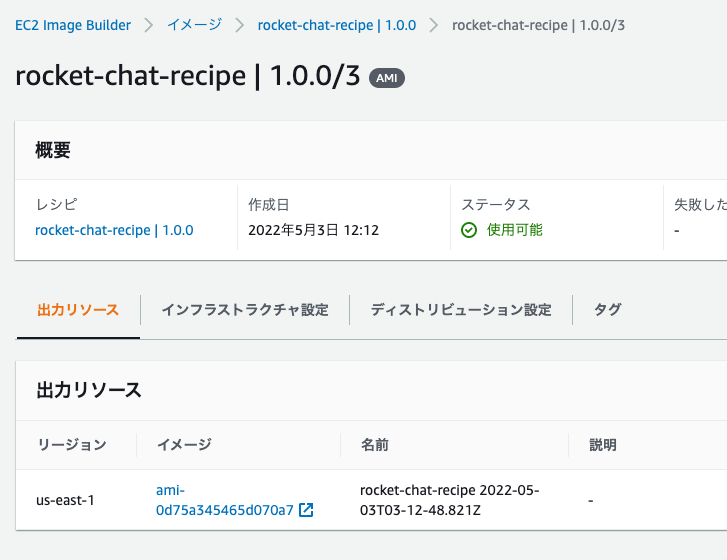Click the 出力リソース panel heading
Viewport: 727px width, 560px height.
click(89, 390)
